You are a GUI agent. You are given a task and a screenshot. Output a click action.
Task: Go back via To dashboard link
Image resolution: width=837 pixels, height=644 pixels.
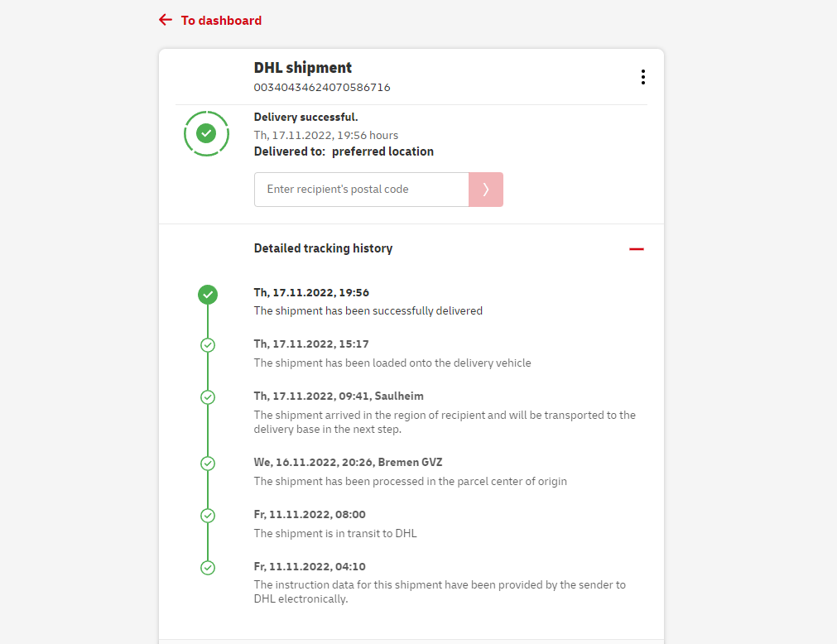click(x=221, y=21)
